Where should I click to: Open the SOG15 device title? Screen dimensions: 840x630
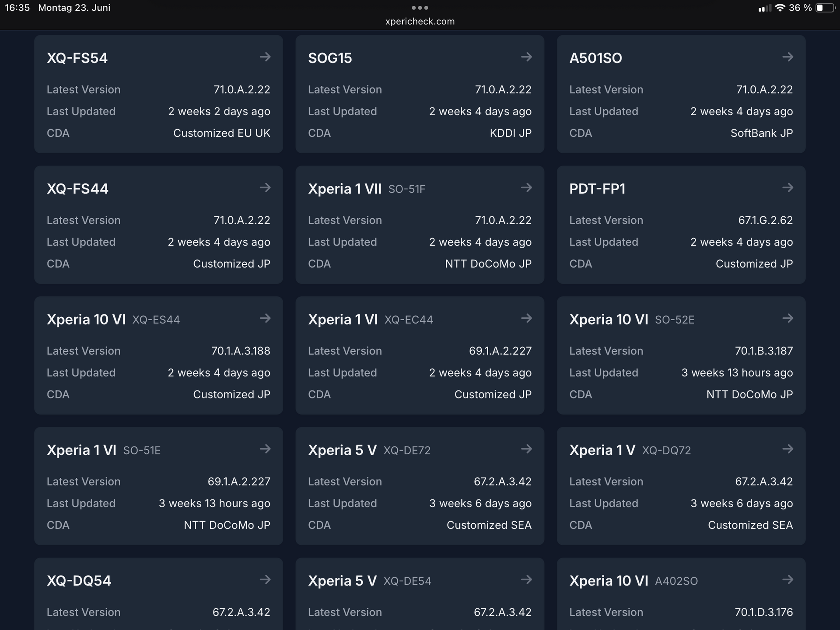tap(330, 58)
